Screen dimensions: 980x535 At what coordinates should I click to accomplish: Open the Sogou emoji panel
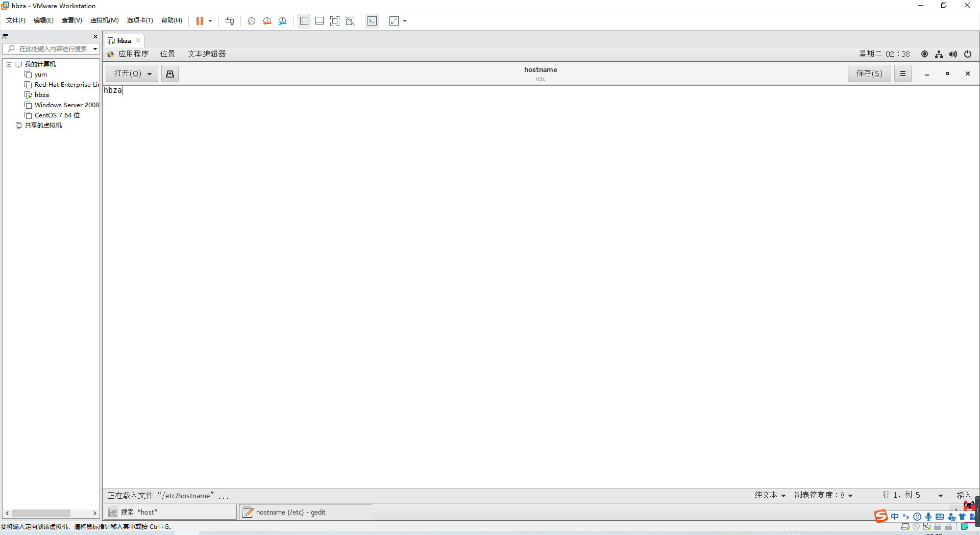click(x=917, y=517)
